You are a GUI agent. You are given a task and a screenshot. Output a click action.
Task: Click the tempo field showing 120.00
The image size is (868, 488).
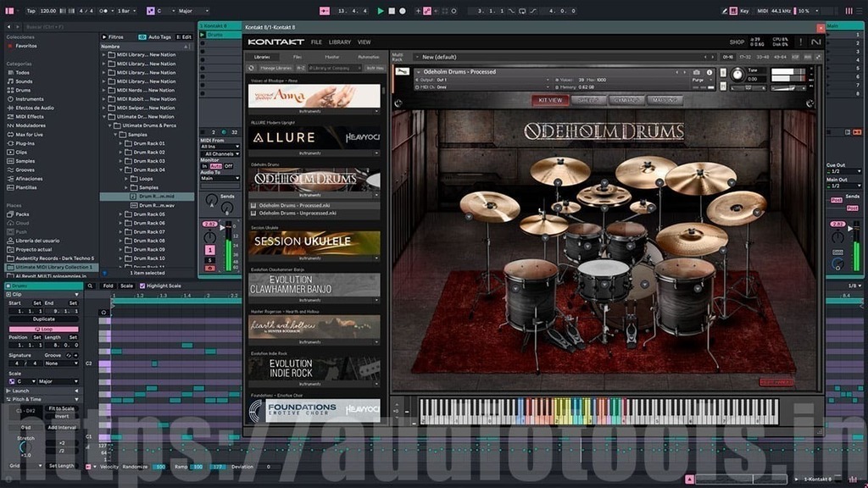click(x=48, y=10)
